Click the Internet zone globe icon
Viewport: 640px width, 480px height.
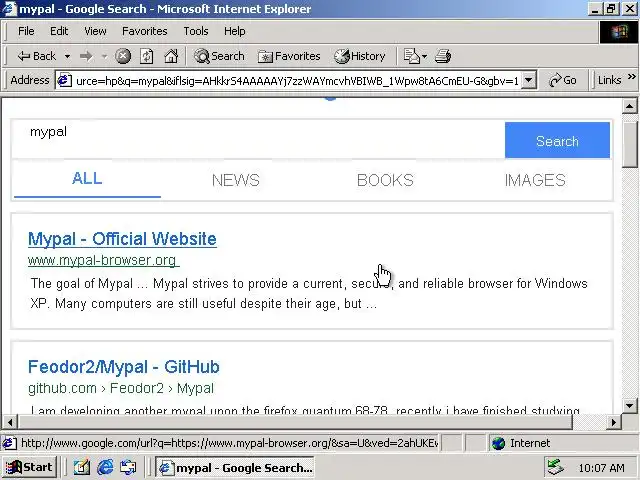point(498,443)
